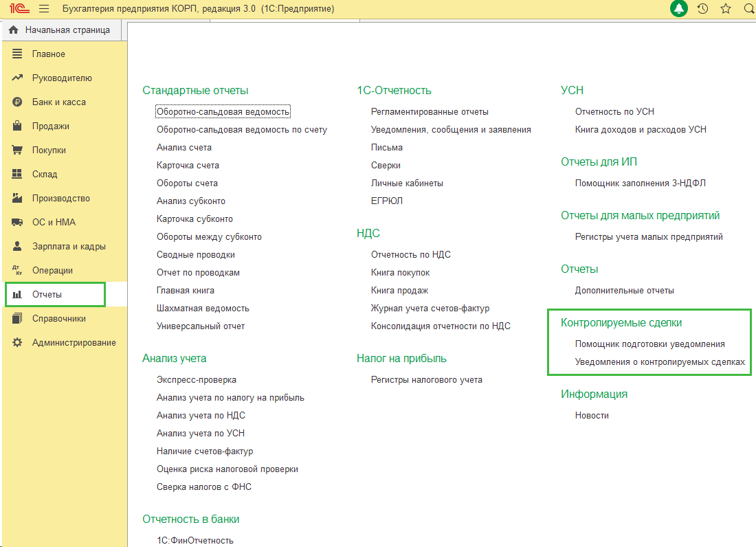Open the Операции section
Screen dimensions: 756x547
point(52,270)
